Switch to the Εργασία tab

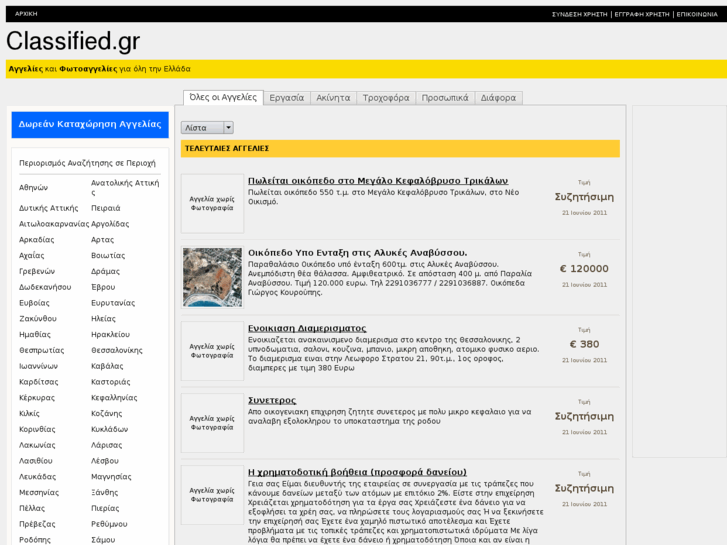tap(287, 98)
